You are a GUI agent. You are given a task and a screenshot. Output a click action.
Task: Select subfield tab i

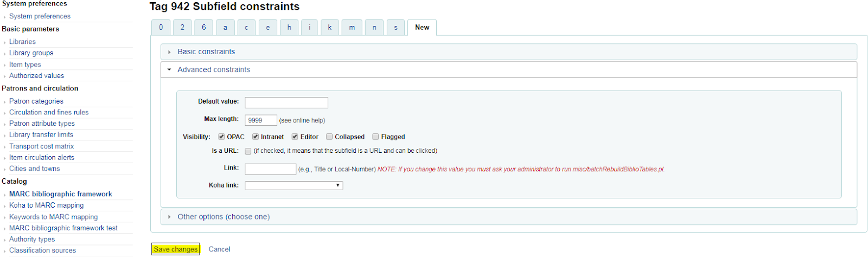click(x=309, y=27)
